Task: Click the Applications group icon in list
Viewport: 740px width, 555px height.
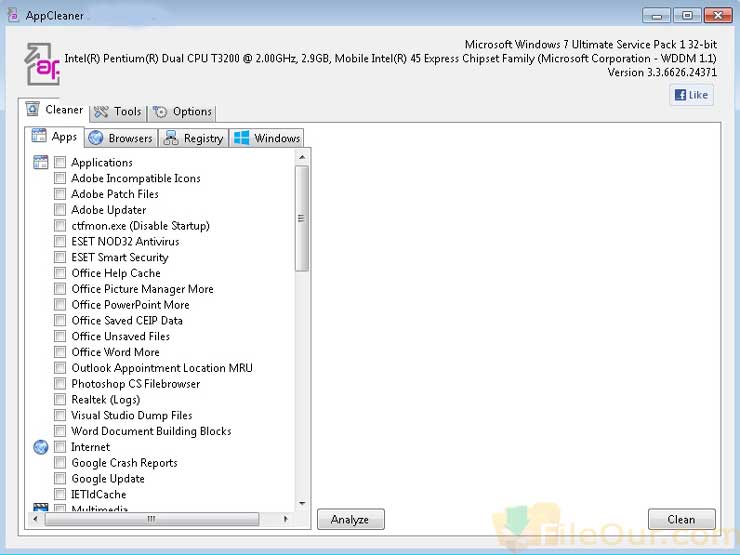Action: (x=41, y=162)
